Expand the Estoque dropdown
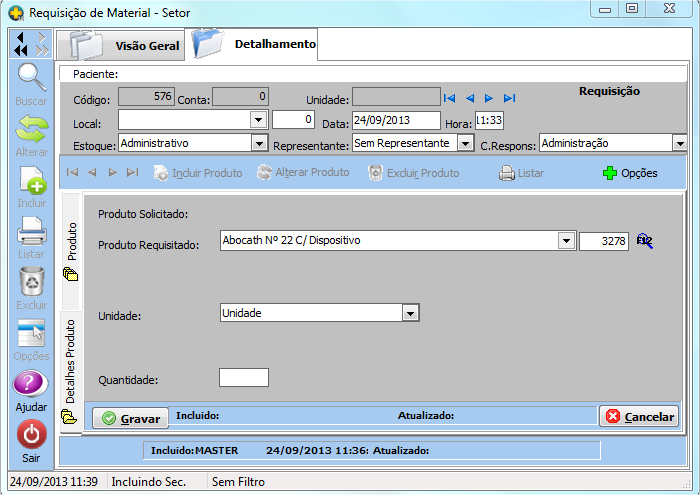Screen dimensions: 700x495 pyautogui.click(x=259, y=144)
